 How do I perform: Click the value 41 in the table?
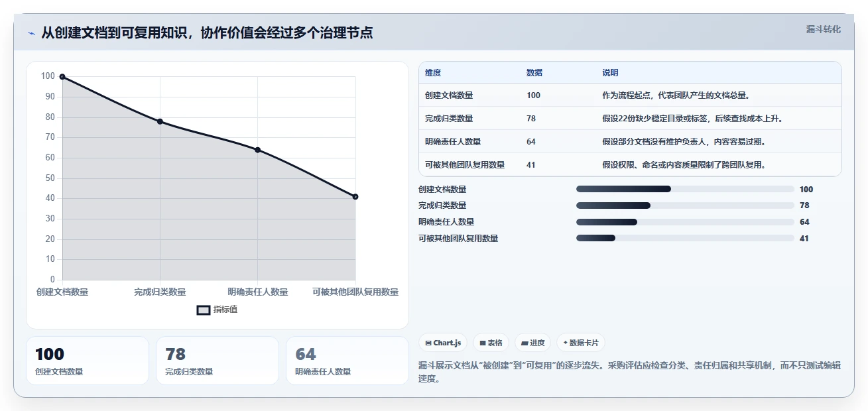pos(531,165)
